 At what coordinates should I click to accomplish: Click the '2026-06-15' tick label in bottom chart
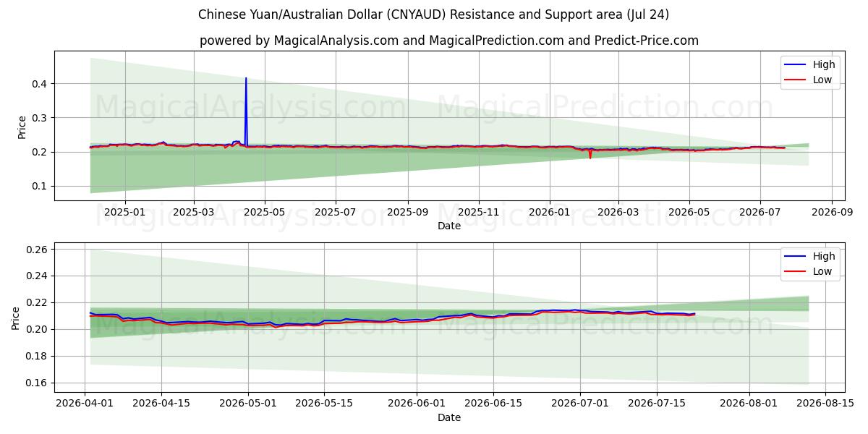[x=493, y=404]
